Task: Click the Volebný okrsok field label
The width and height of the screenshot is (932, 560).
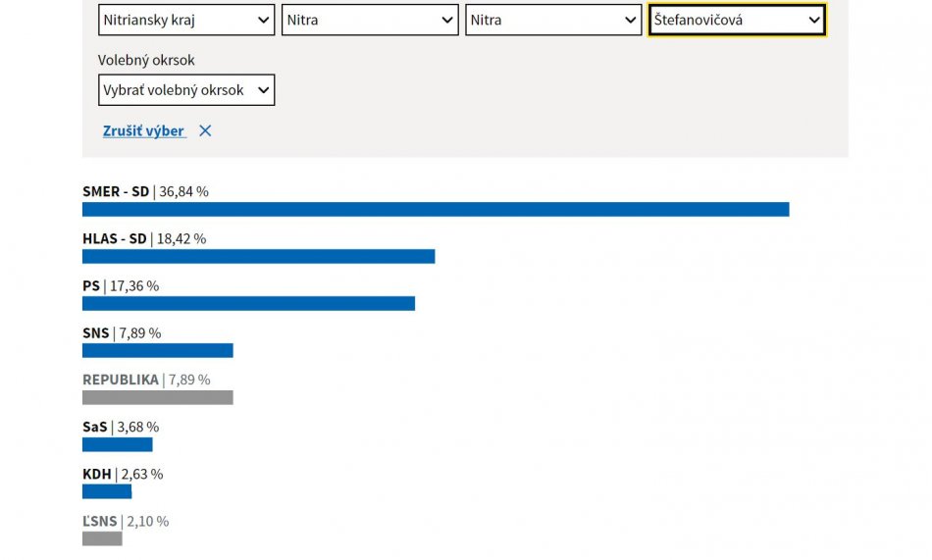Action: pyautogui.click(x=146, y=61)
